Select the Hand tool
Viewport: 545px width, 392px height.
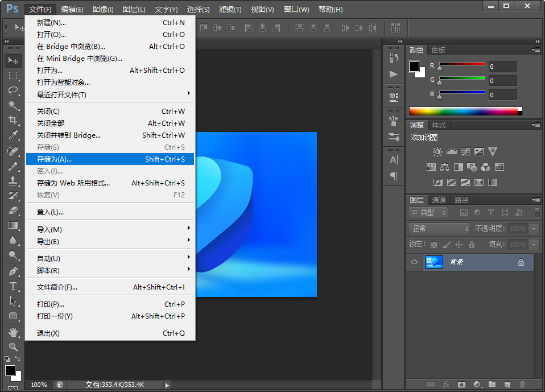13,332
